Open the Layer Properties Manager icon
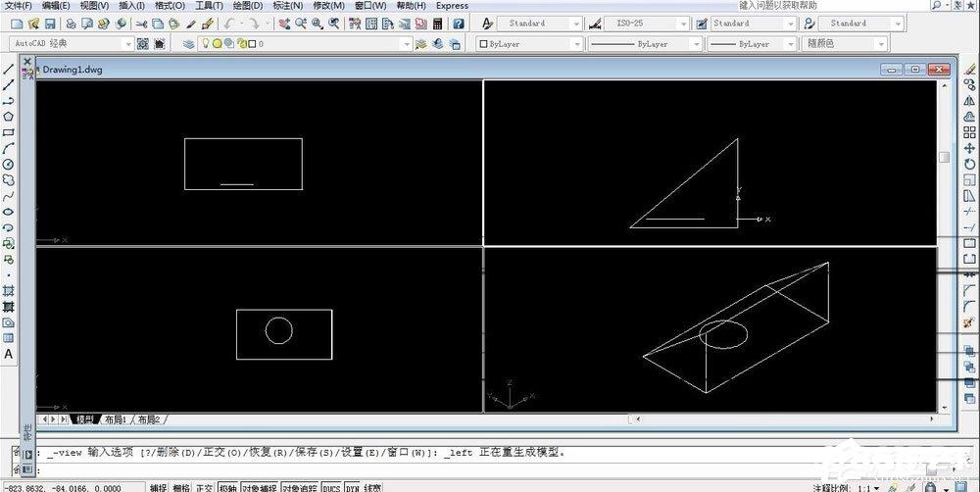Image resolution: width=980 pixels, height=492 pixels. (x=189, y=44)
